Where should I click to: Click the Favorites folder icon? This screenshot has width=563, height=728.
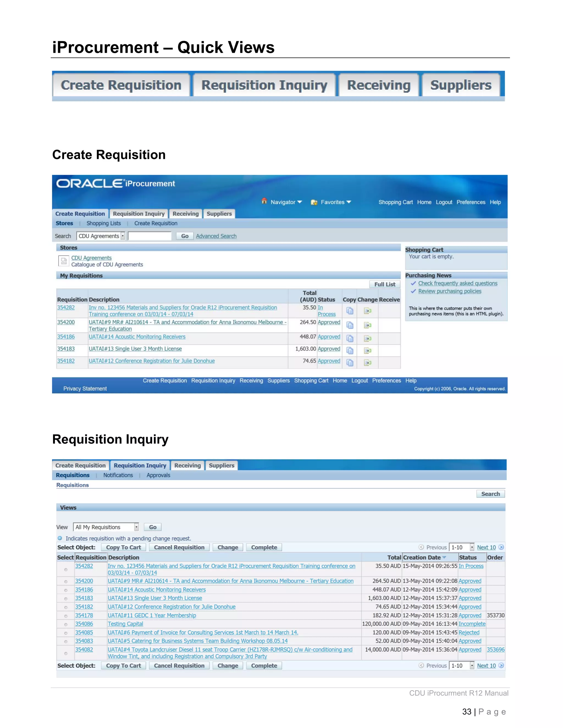(314, 202)
